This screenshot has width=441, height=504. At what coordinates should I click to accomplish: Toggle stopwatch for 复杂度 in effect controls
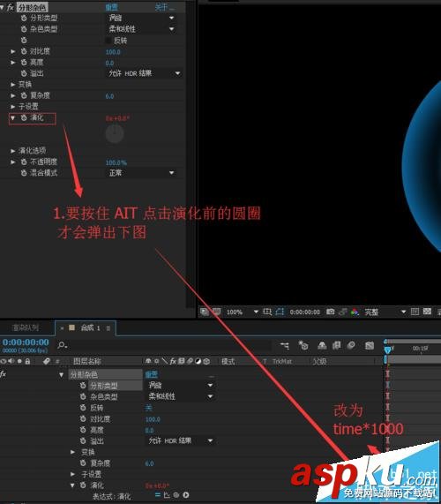pos(24,95)
